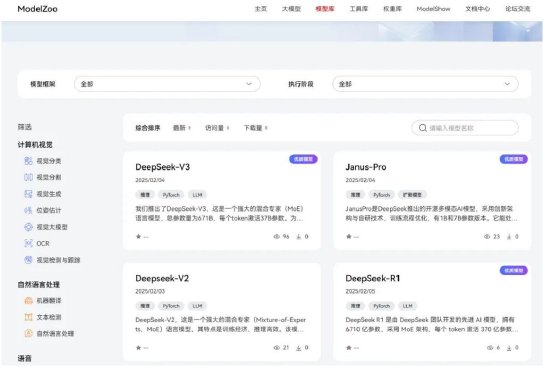
Task: Click the views eye icon on DeepSeek-R1
Action: pos(490,348)
